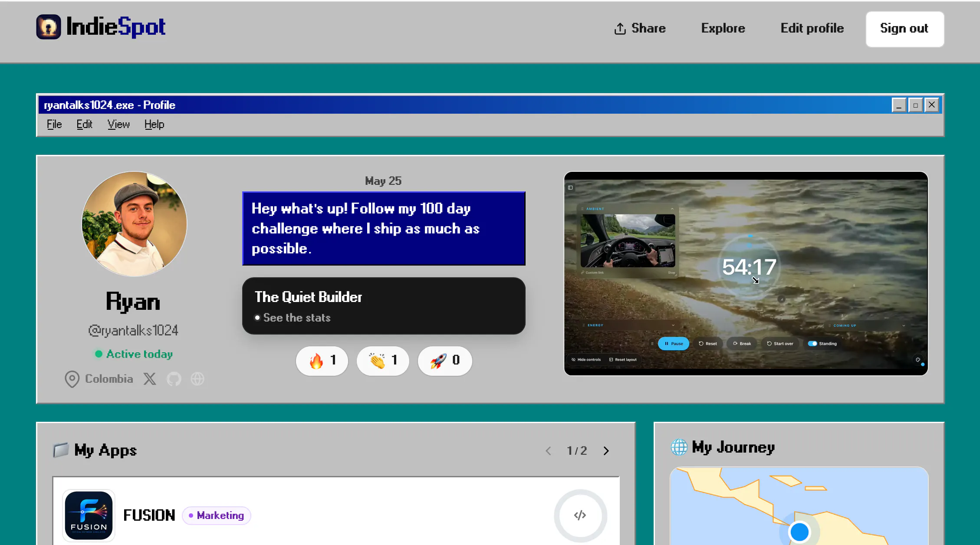Click the FUSION app name
This screenshot has width=980, height=545.
coord(149,515)
